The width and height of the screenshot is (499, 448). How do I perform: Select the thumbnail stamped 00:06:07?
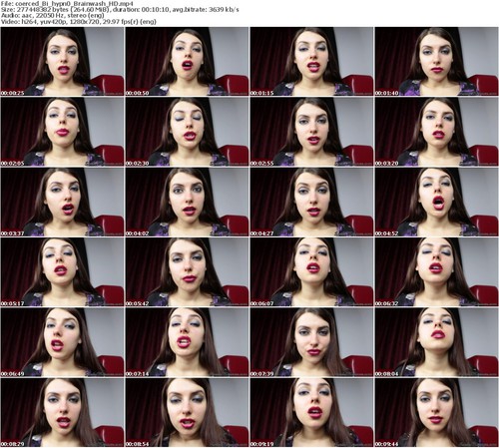311,272
